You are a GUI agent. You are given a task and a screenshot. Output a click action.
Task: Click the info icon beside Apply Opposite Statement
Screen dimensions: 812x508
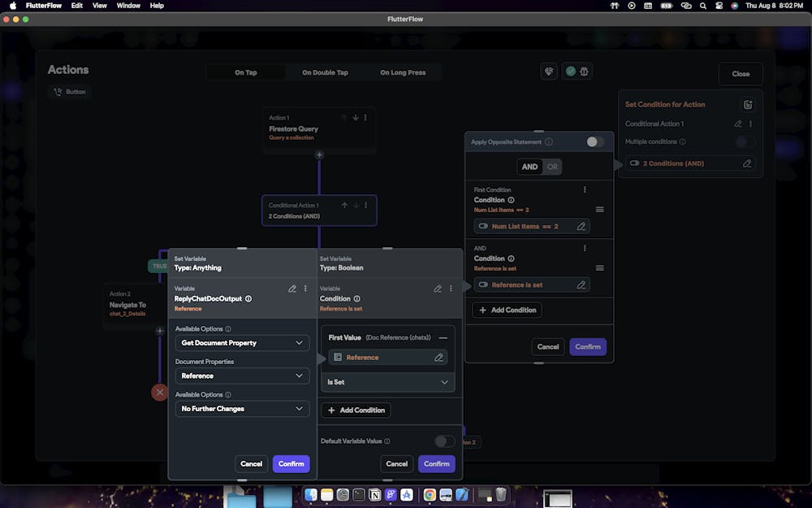coord(549,142)
